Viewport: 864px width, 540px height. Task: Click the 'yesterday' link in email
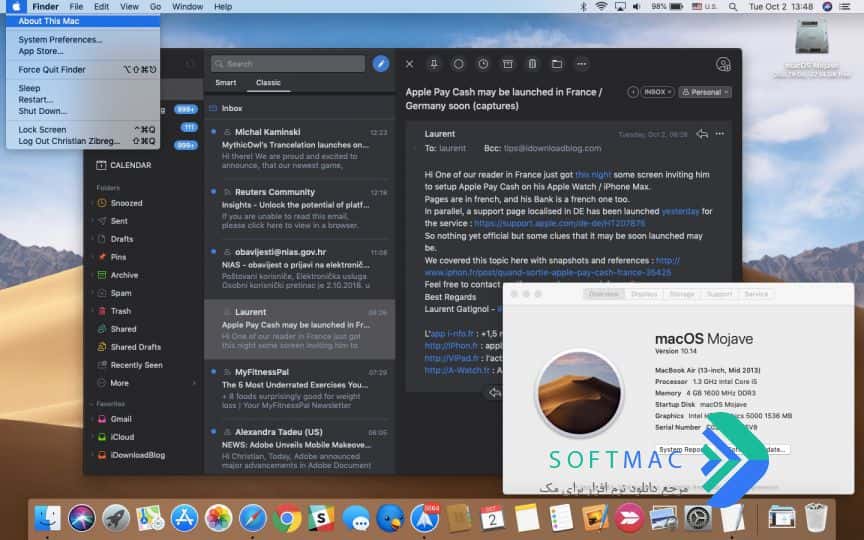pyautogui.click(x=680, y=212)
